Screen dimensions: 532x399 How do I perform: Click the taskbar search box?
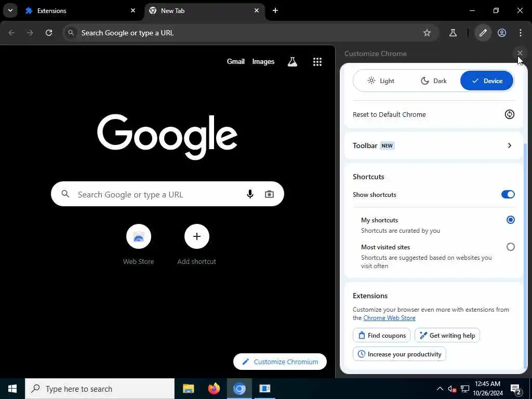(x=100, y=389)
